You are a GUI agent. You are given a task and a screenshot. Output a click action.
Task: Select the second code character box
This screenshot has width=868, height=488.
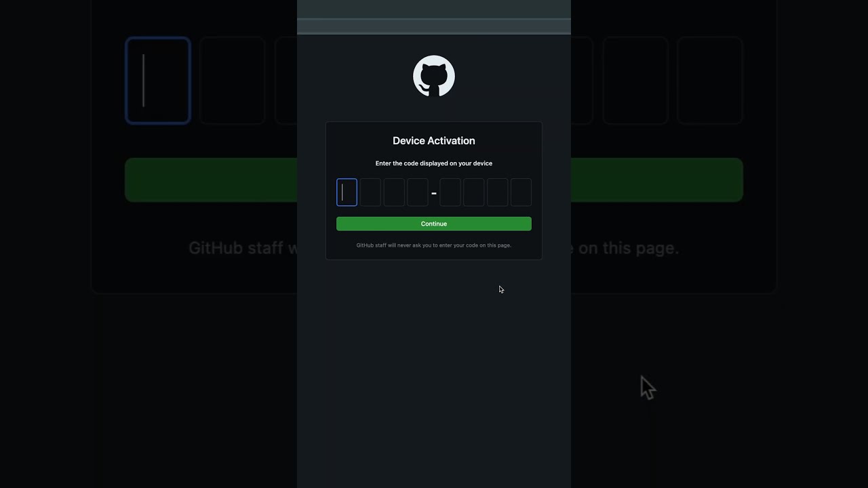point(370,192)
